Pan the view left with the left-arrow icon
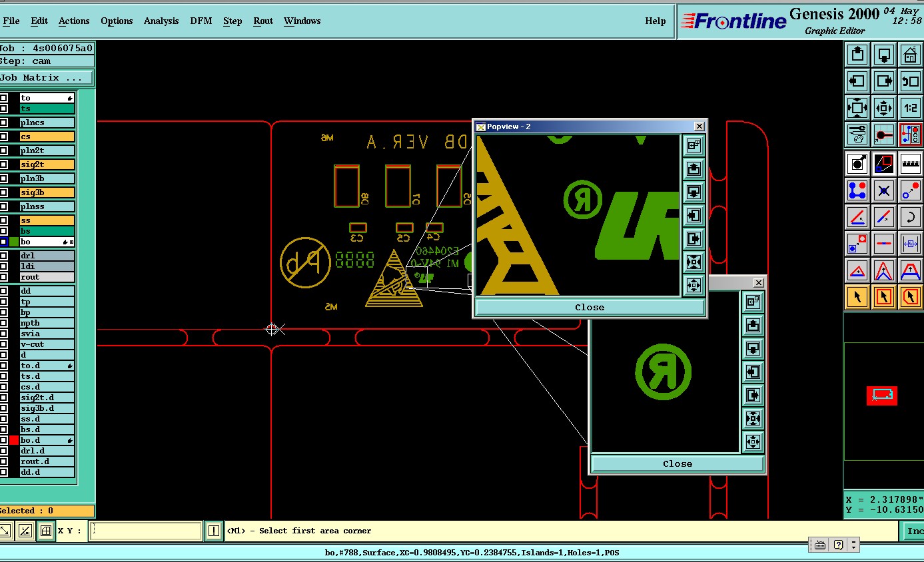 pyautogui.click(x=857, y=81)
